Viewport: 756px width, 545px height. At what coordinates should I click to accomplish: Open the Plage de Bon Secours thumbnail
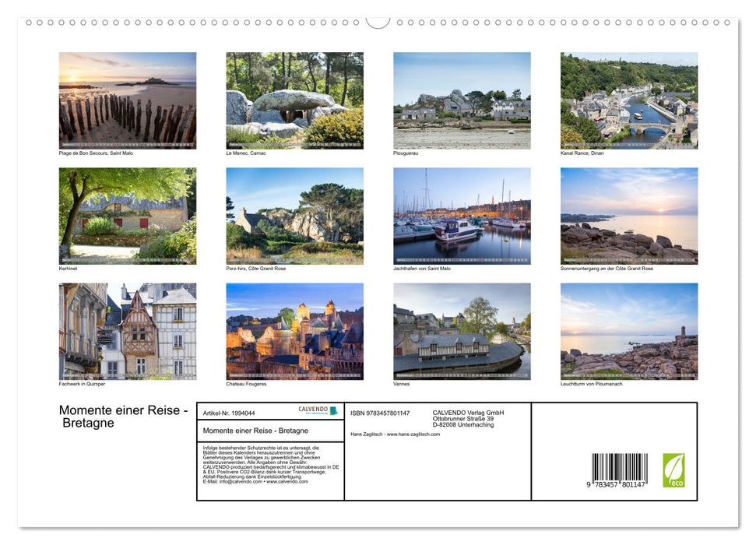(x=127, y=100)
